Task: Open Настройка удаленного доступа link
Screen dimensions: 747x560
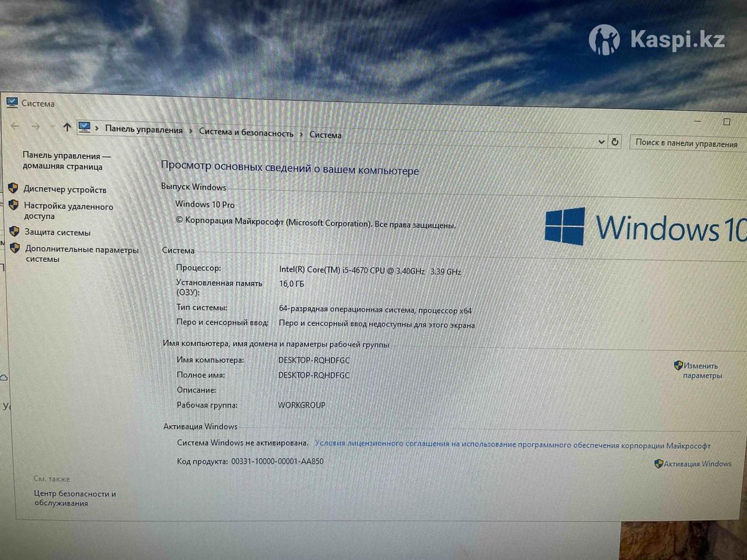Action: pyautogui.click(x=68, y=211)
